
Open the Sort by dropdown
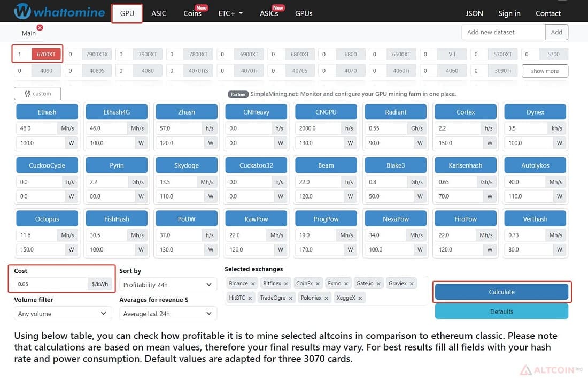pos(168,285)
